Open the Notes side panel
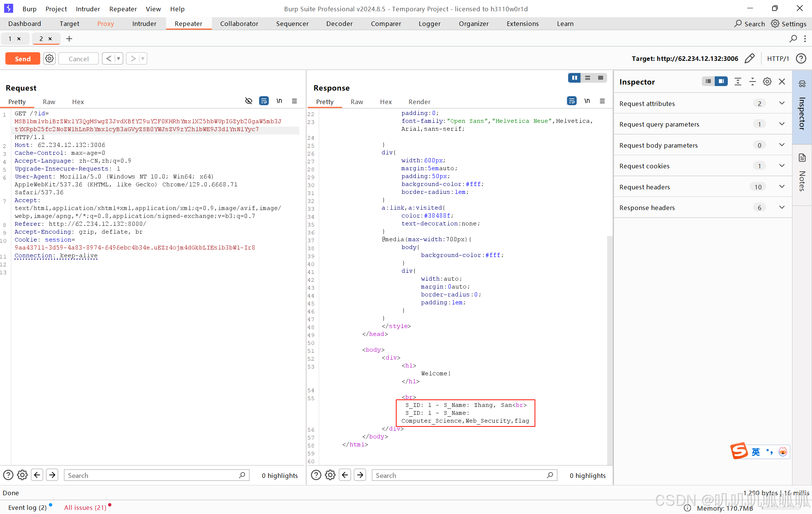812x514 pixels. 802,173
